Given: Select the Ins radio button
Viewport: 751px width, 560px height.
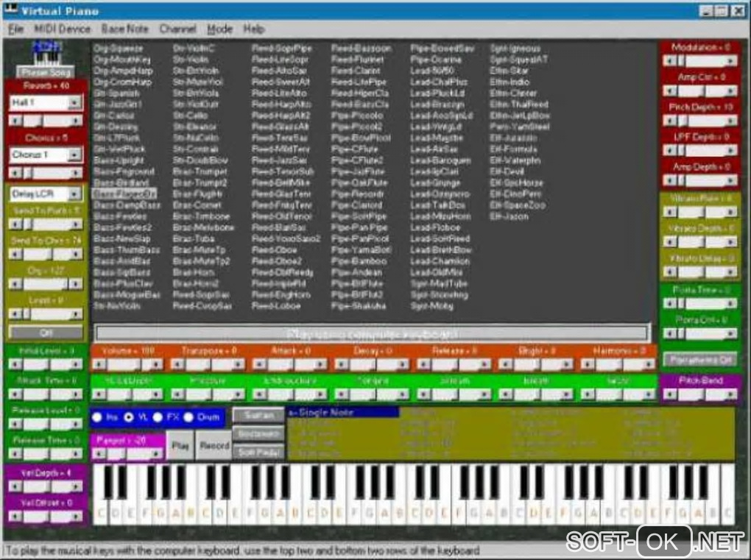Looking at the screenshot, I should coord(97,417).
